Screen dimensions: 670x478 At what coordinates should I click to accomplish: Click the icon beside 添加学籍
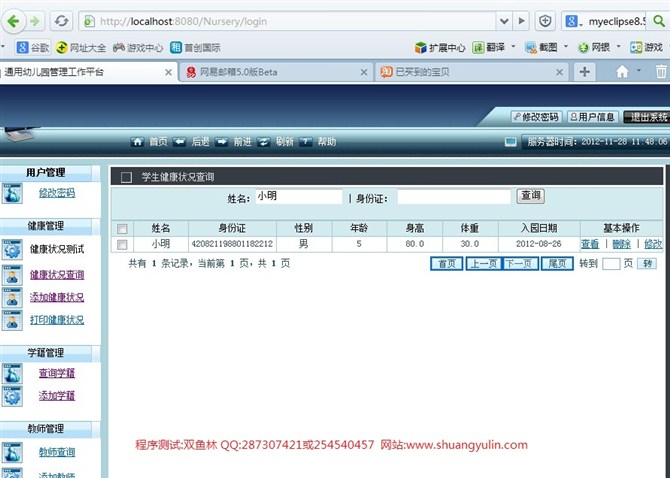12,396
